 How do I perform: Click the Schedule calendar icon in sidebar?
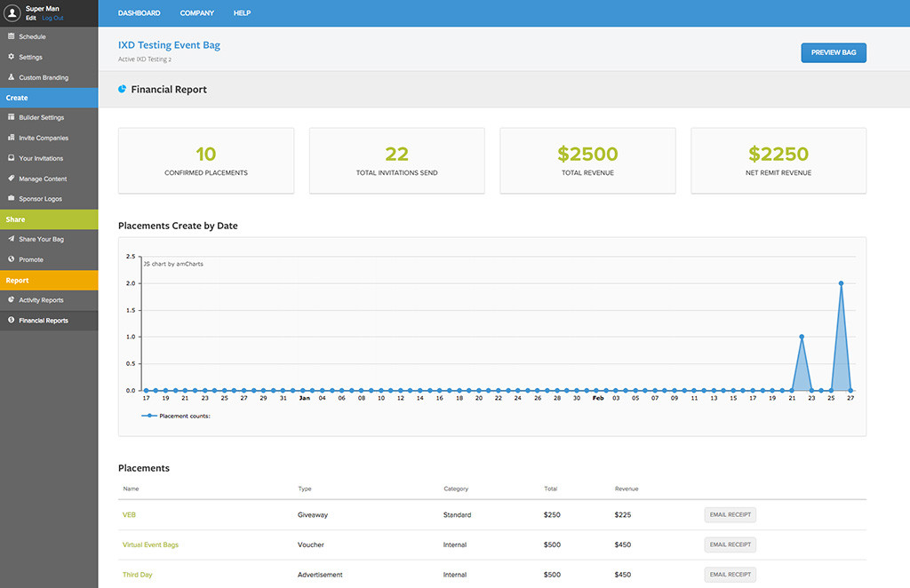pos(11,36)
